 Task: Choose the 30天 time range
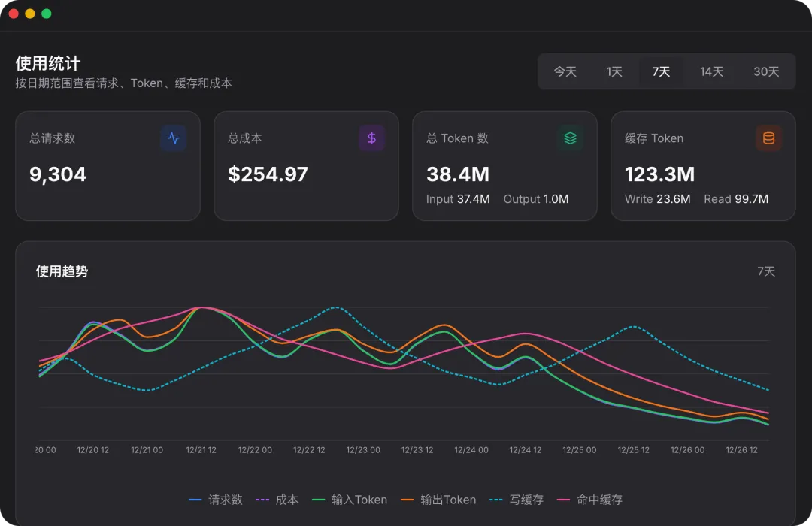(766, 71)
